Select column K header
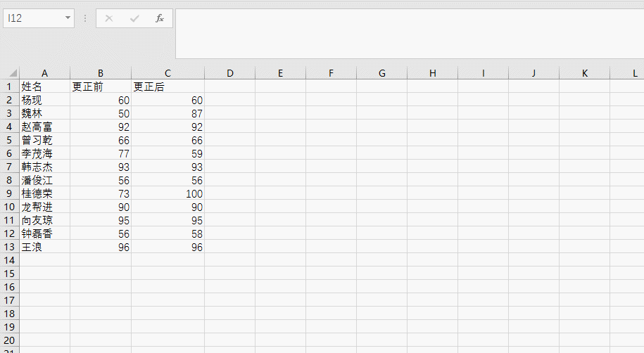Image resolution: width=644 pixels, height=353 pixels. point(584,73)
